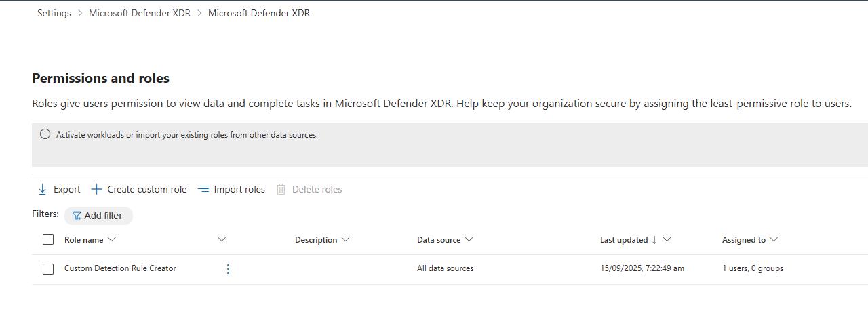Select the Custom Detection Rule Creator row checkbox
This screenshot has width=868, height=324.
click(x=48, y=269)
